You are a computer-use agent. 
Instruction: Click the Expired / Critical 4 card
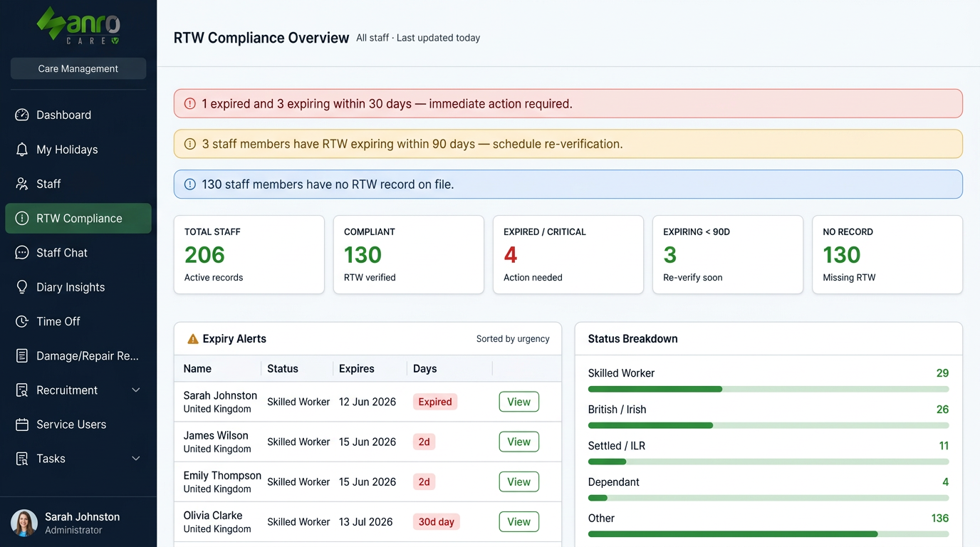568,254
